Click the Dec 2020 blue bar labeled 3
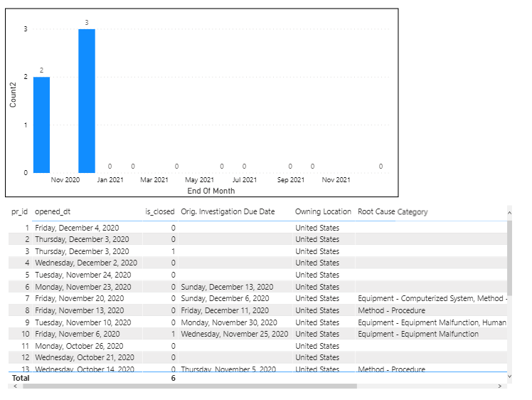 click(87, 101)
